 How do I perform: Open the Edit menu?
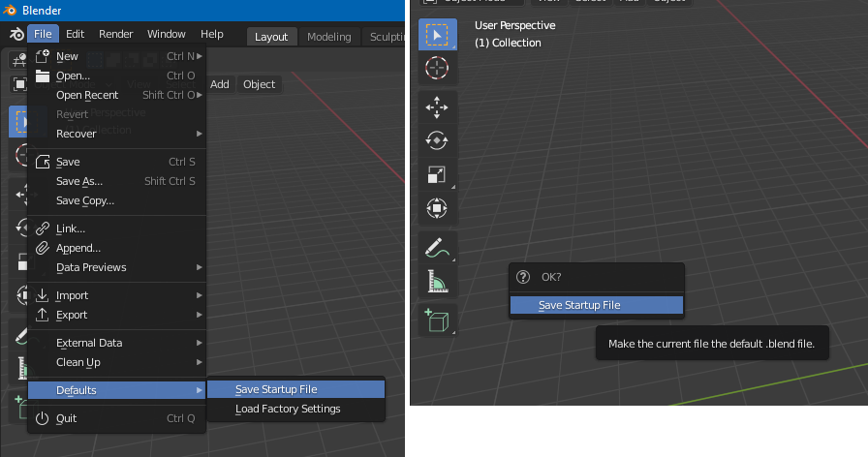pos(75,34)
